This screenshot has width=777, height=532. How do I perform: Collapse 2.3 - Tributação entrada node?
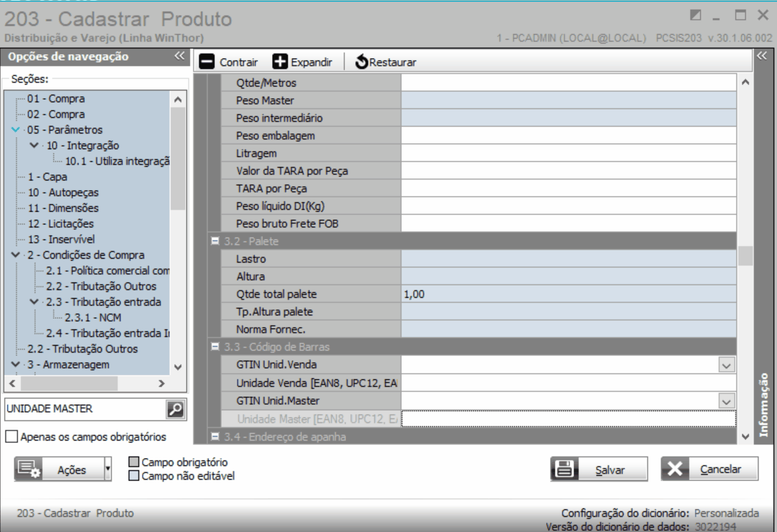click(x=34, y=302)
